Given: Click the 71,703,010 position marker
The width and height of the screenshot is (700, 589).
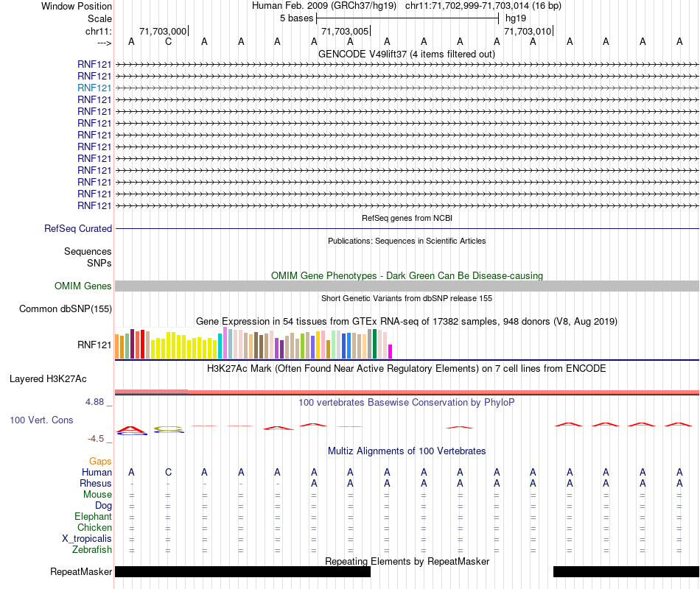Looking at the screenshot, I should 528,31.
